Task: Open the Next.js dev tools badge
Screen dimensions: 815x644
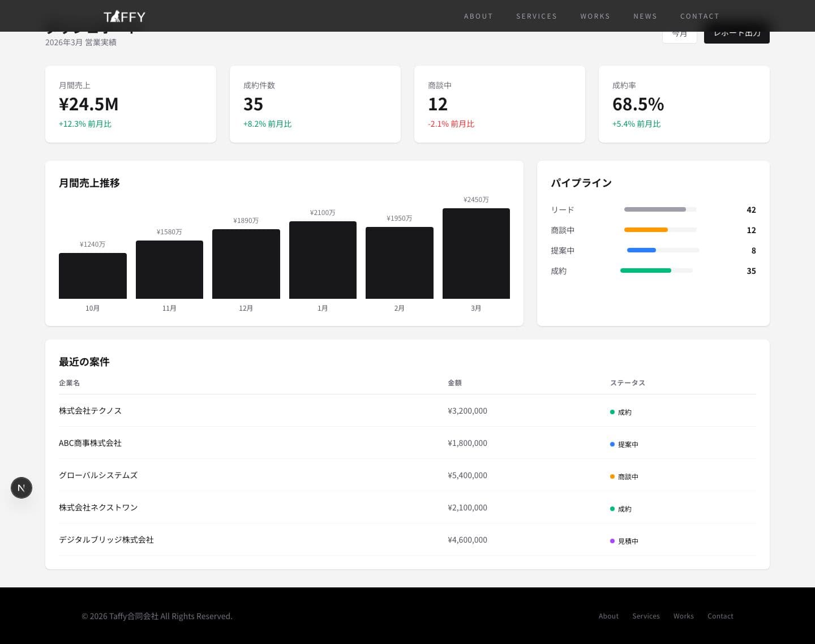Action: coord(22,488)
